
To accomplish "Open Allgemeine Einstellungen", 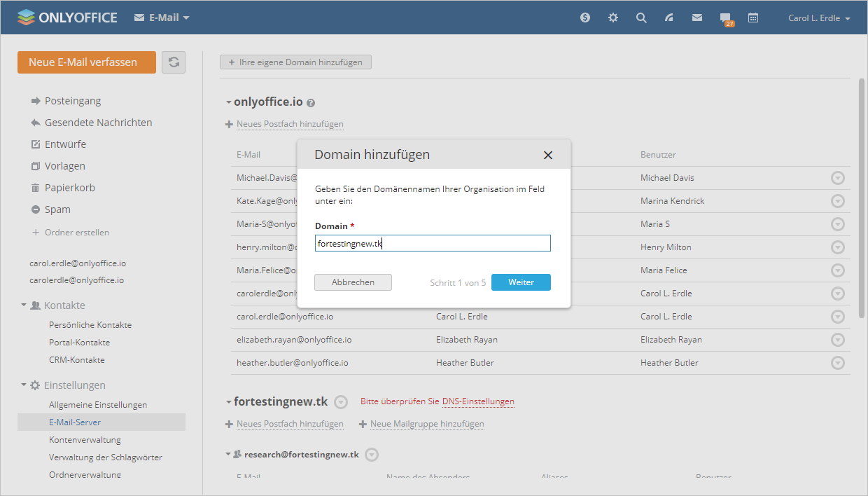I will coord(98,405).
